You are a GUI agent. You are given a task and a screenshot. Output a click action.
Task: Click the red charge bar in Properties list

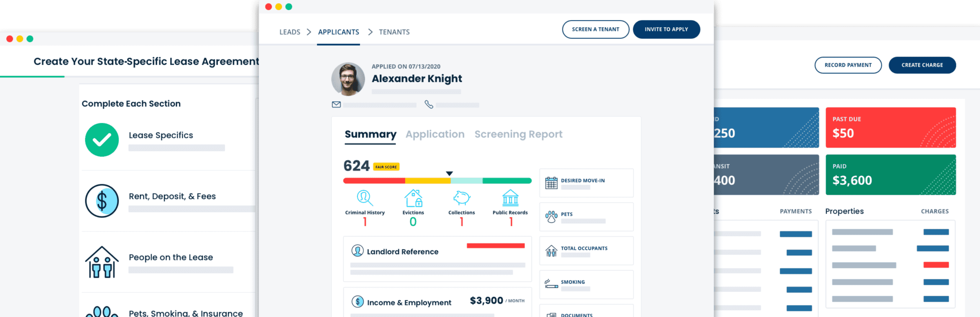pos(936,265)
